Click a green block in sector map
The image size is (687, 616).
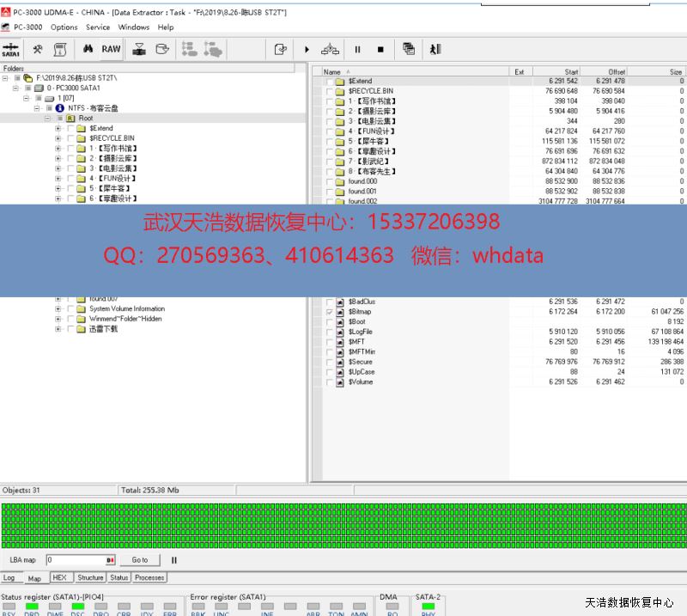(343, 524)
